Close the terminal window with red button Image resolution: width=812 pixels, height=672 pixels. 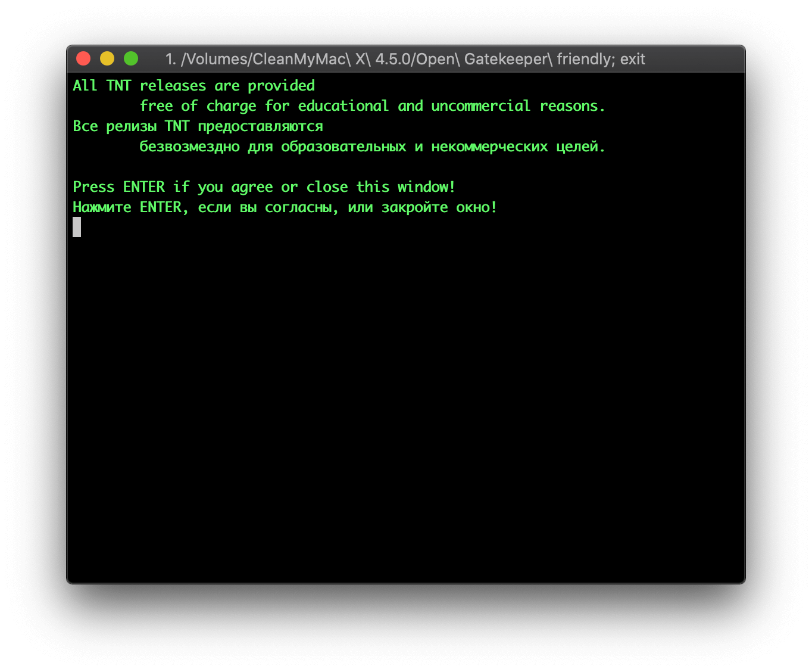coord(83,58)
